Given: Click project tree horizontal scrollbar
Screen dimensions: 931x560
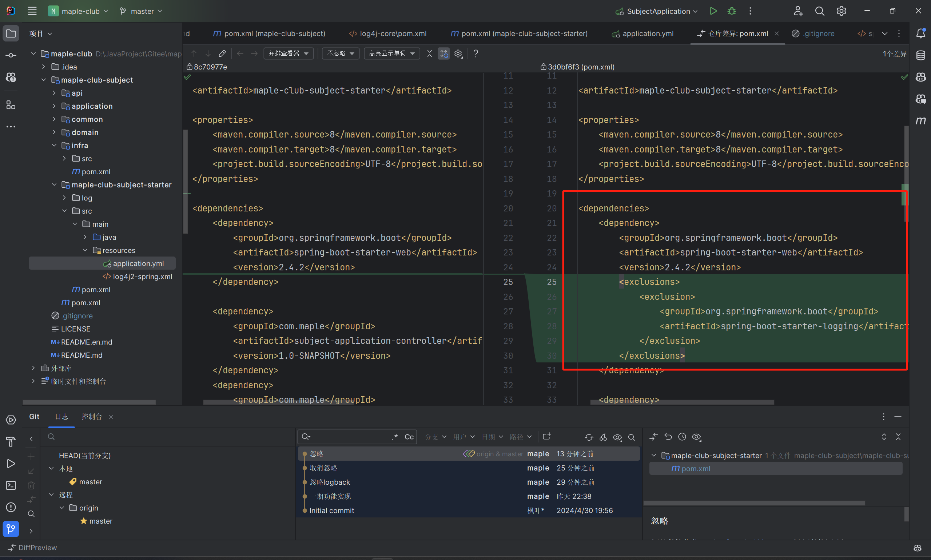Looking at the screenshot, I should [x=89, y=402].
